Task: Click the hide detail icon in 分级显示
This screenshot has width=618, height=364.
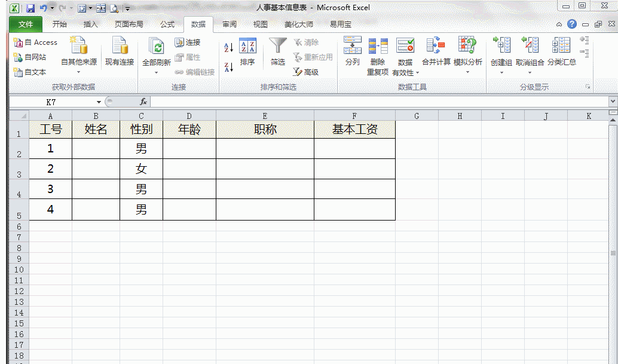Action: tap(585, 53)
